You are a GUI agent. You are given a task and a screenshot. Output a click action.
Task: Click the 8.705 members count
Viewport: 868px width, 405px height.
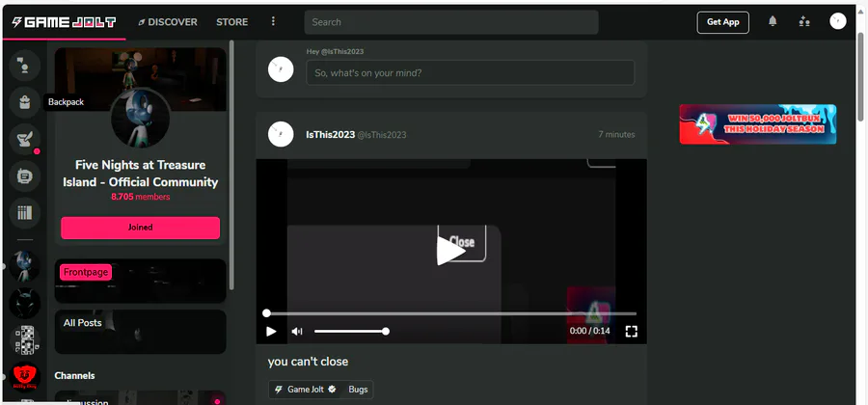tap(141, 197)
